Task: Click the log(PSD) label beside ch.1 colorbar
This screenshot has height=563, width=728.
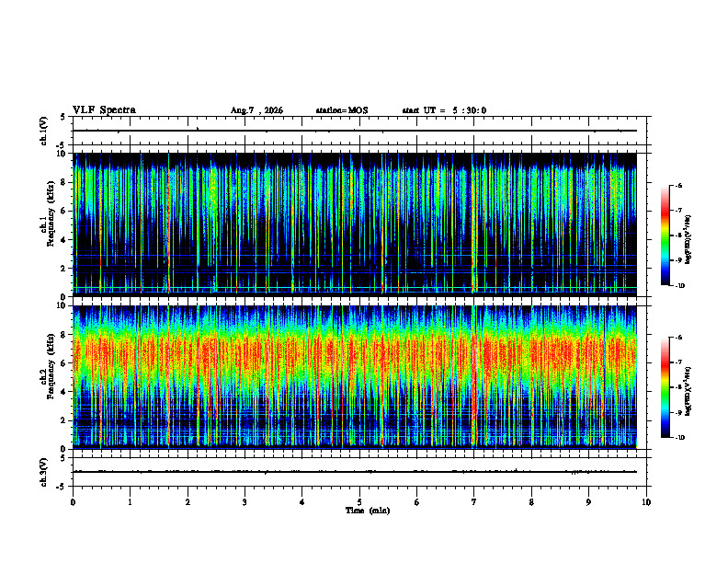Action: [x=688, y=240]
